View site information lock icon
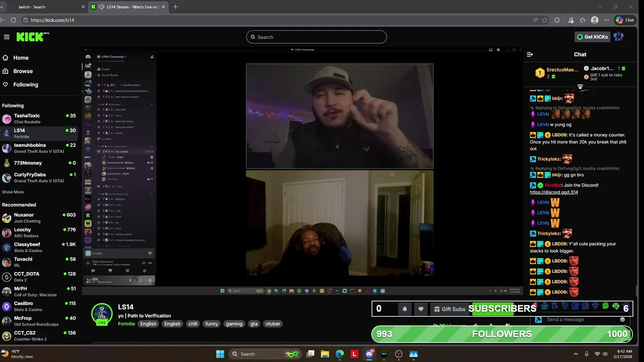Image resolution: width=644 pixels, height=362 pixels. point(25,20)
